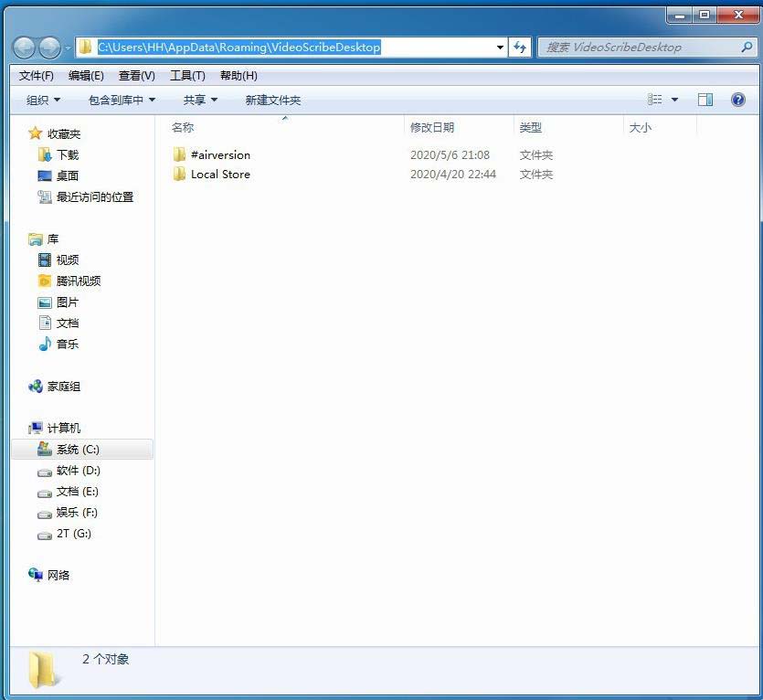
Task: Click the 收藏夹 star icon
Action: [x=35, y=133]
